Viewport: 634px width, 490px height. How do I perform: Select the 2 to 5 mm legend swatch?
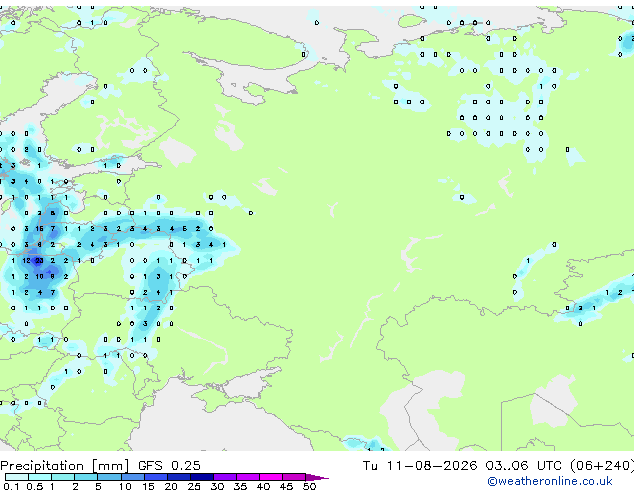pos(86,477)
